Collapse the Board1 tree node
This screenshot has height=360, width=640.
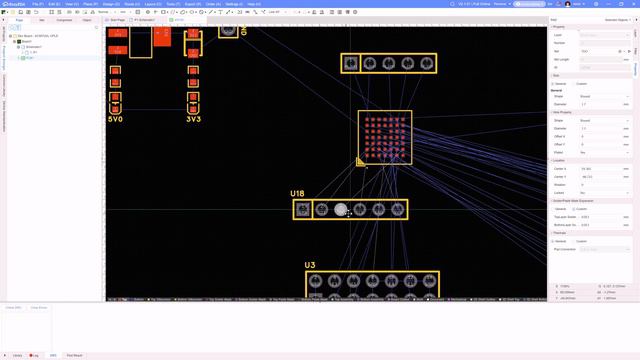click(x=15, y=41)
